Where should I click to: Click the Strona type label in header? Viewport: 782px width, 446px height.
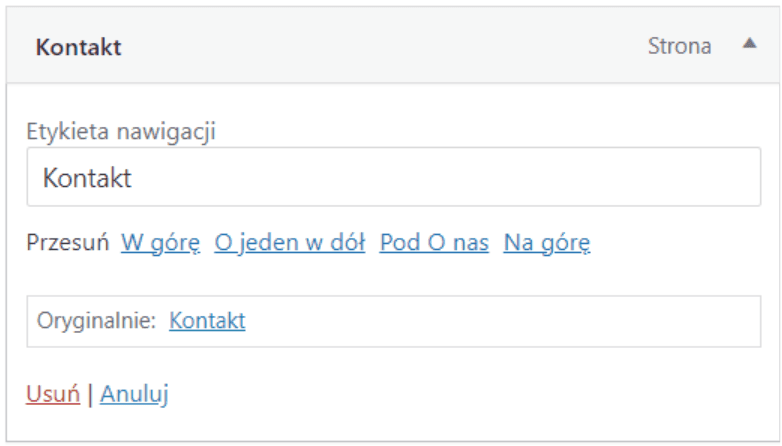[x=680, y=46]
